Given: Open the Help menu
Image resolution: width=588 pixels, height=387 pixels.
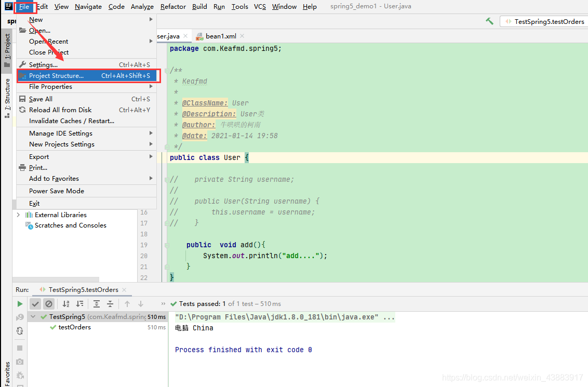Looking at the screenshot, I should tap(310, 6).
